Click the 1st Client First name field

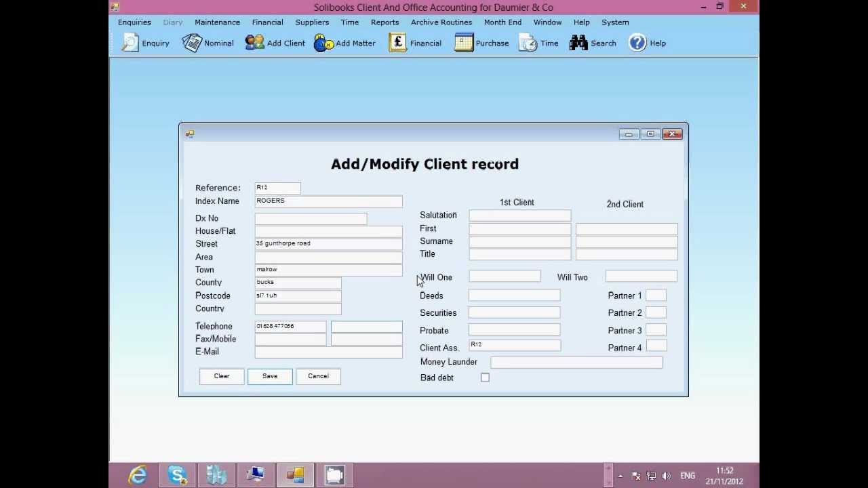click(520, 229)
